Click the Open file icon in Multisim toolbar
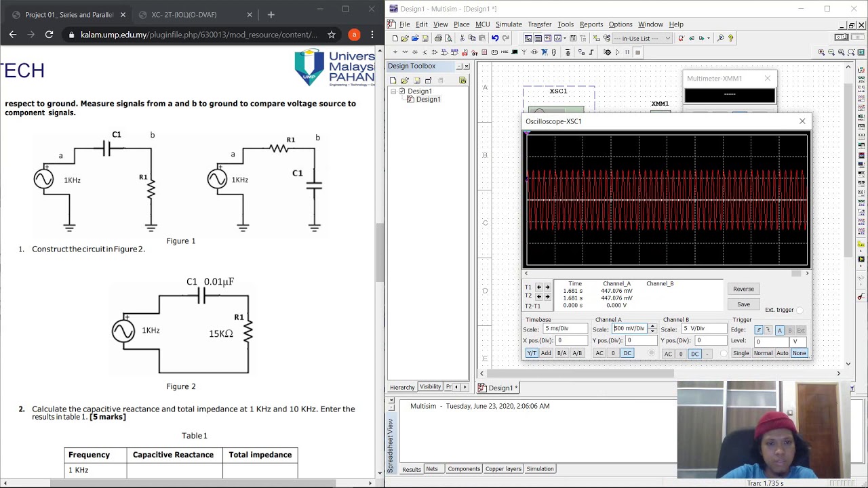The height and width of the screenshot is (488, 868). 405,38
